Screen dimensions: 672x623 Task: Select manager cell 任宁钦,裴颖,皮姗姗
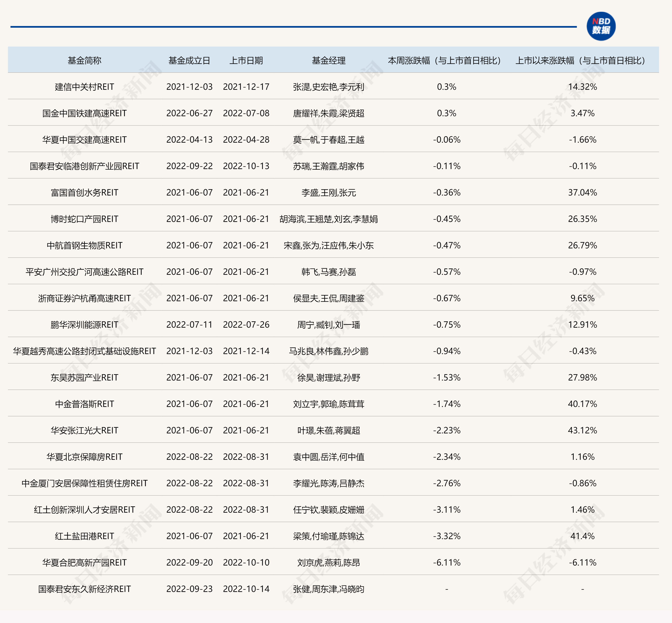(x=329, y=510)
